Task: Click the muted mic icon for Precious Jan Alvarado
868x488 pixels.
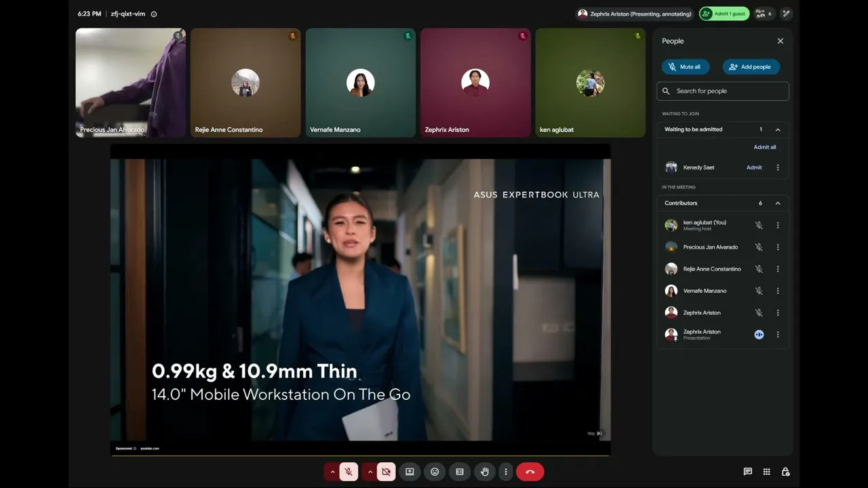Action: pos(759,247)
